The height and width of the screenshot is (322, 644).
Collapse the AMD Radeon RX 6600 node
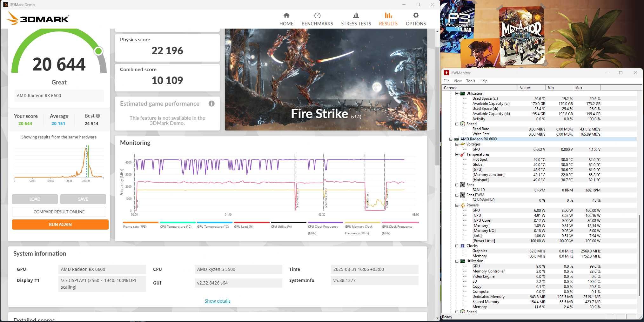(x=451, y=139)
